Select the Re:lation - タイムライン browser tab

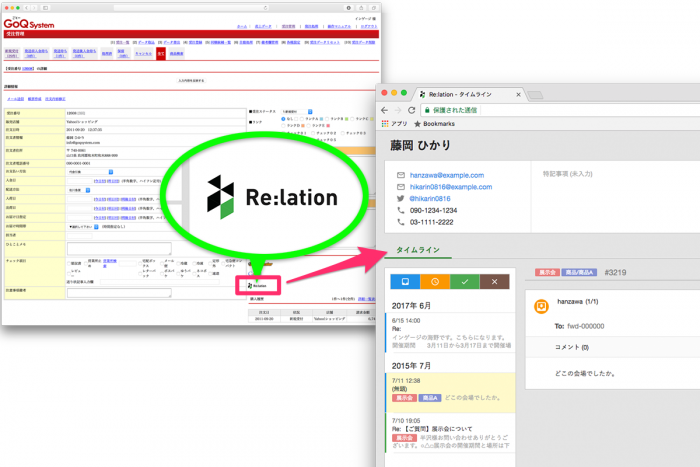[x=469, y=94]
